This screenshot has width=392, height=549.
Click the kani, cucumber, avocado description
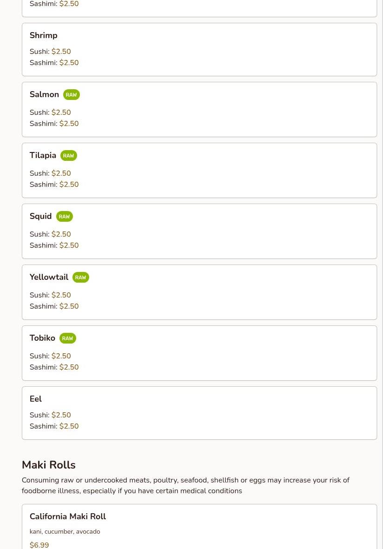pyautogui.click(x=65, y=531)
